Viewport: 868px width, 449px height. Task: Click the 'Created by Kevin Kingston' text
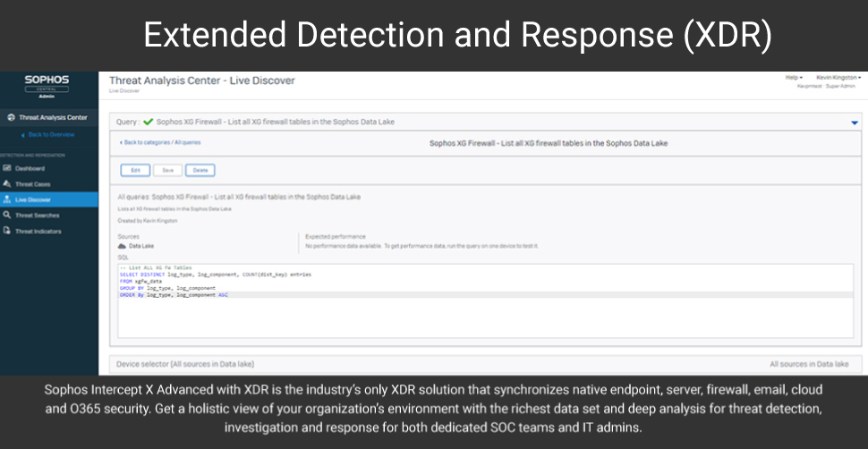pyautogui.click(x=148, y=220)
